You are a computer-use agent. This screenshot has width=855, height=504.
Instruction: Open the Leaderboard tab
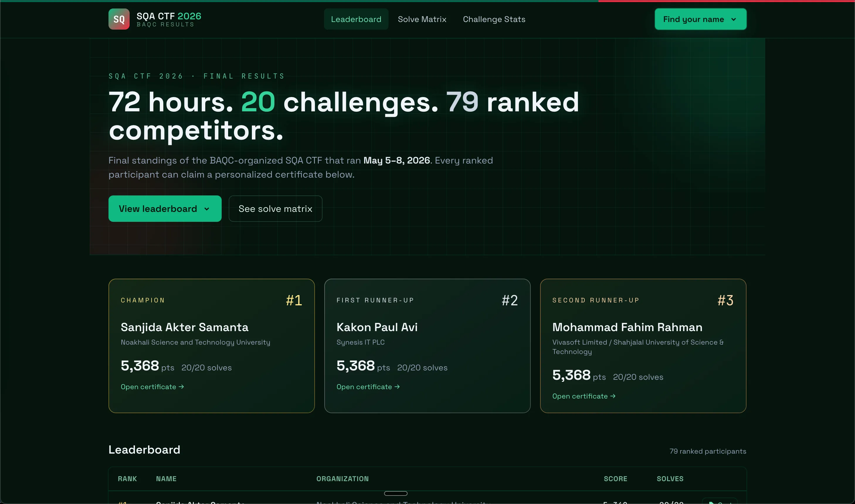[356, 19]
